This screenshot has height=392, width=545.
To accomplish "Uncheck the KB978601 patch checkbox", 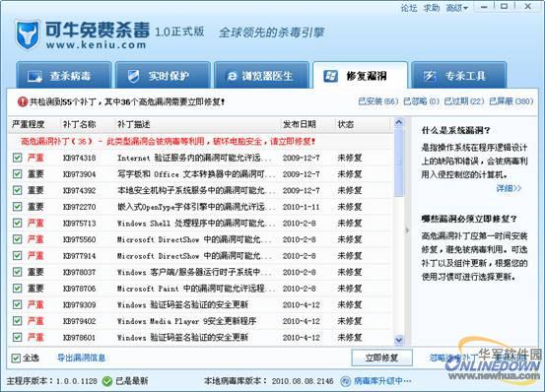I will tap(17, 337).
